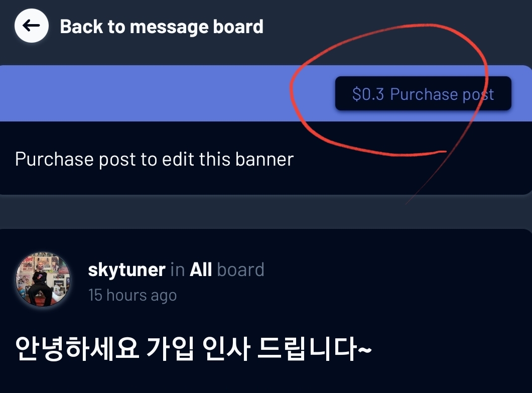
Task: Click the word "board" after All
Action: click(240, 270)
